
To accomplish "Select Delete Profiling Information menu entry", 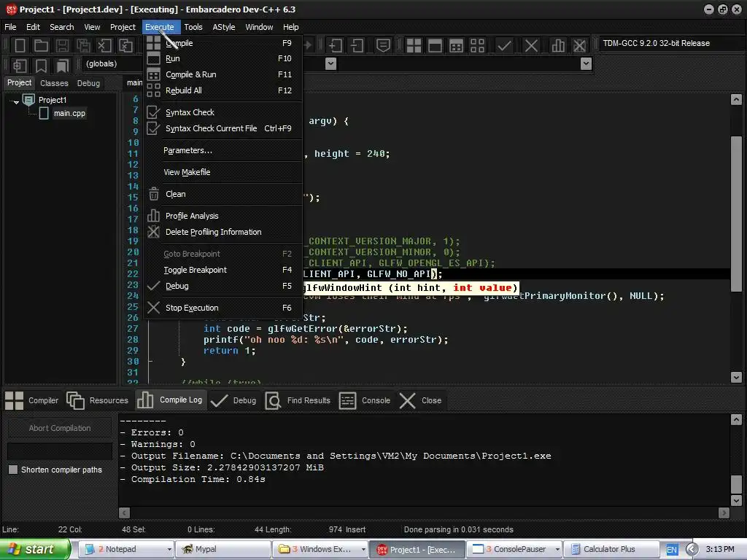I will pyautogui.click(x=223, y=232).
